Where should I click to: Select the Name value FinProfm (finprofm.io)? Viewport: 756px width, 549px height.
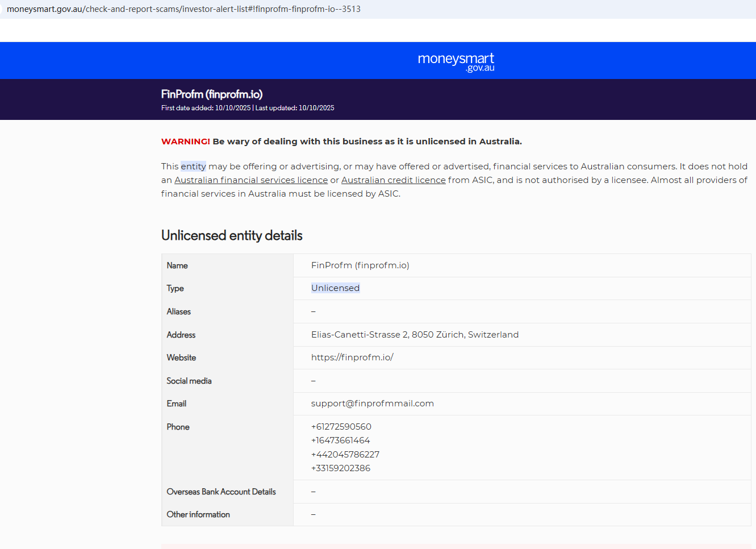click(360, 265)
